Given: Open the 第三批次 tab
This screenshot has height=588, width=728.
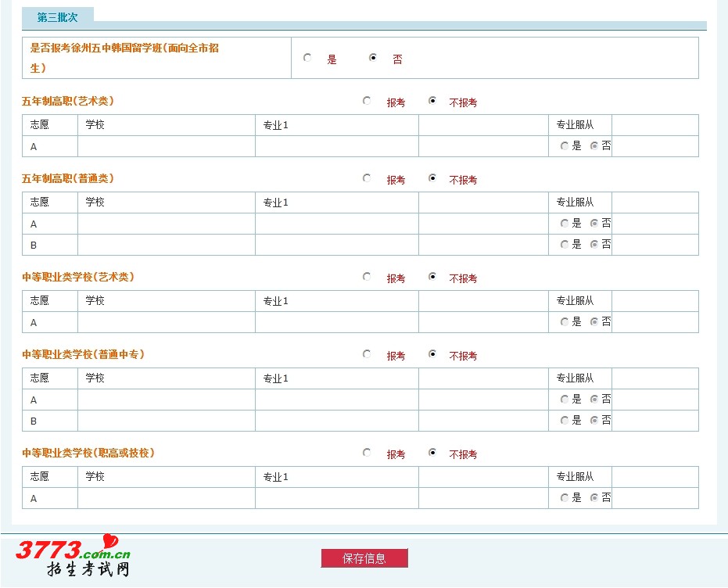Looking at the screenshot, I should (57, 16).
